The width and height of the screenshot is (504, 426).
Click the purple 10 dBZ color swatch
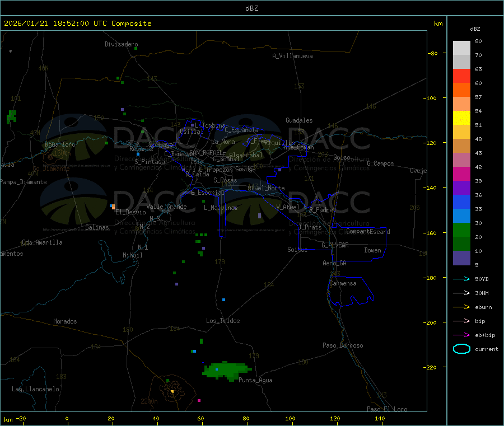pos(461,258)
